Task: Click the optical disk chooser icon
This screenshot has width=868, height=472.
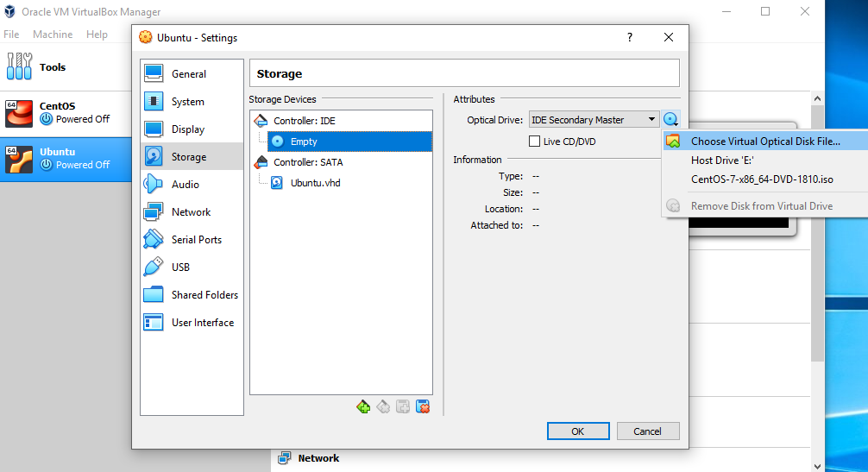Action: (x=671, y=120)
